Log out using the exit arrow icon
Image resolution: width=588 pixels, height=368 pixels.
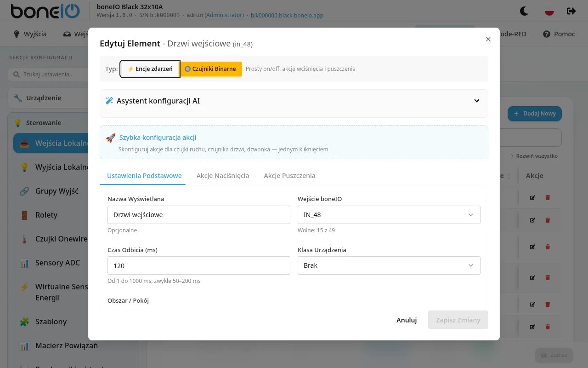pos(571,11)
